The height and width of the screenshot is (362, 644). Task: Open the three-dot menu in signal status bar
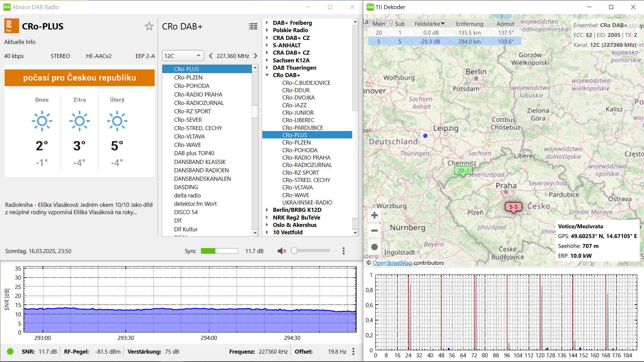pyautogui.click(x=353, y=352)
